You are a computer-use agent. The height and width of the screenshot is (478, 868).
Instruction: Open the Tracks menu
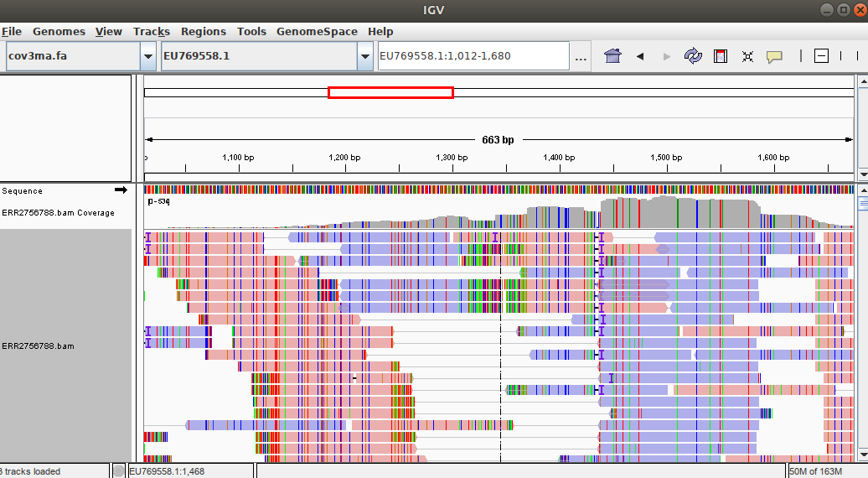pos(151,32)
